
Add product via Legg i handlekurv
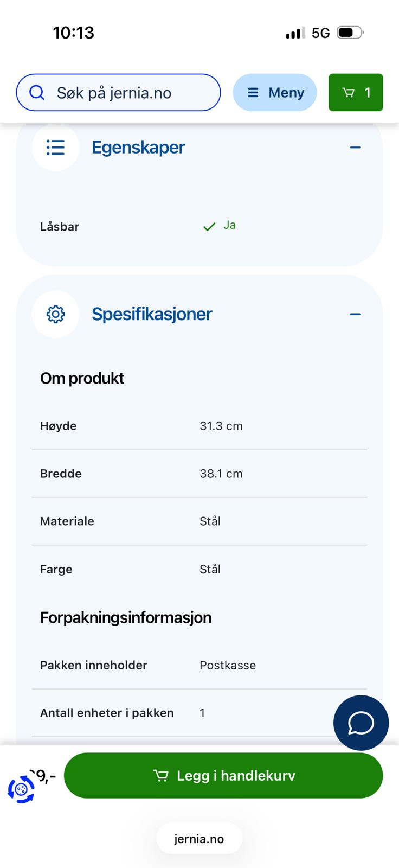tap(223, 775)
